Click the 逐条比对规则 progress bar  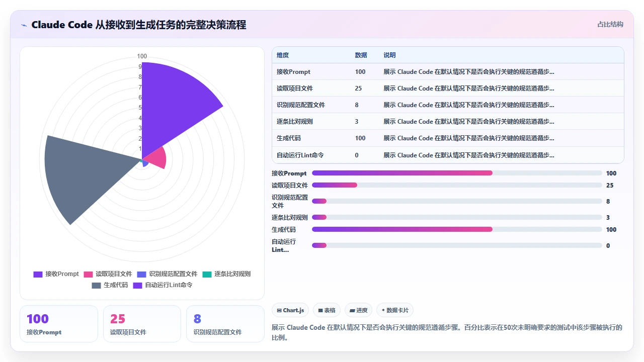pyautogui.click(x=457, y=217)
